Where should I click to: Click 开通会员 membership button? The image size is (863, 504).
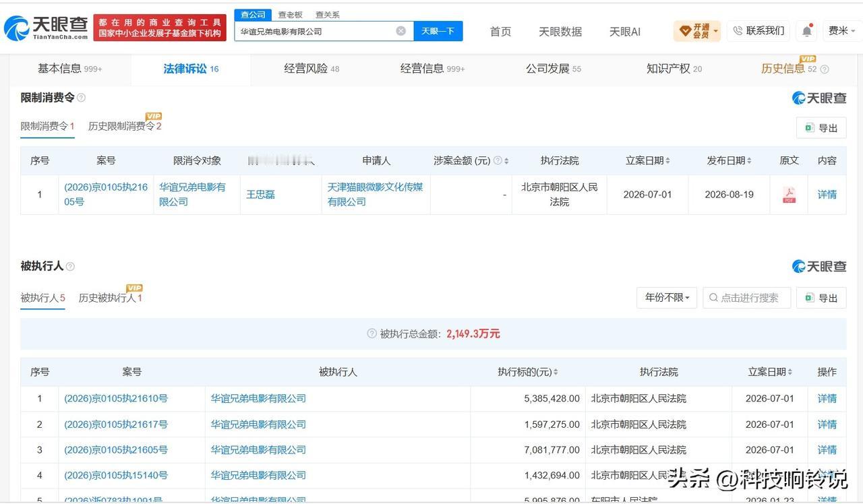coord(696,31)
